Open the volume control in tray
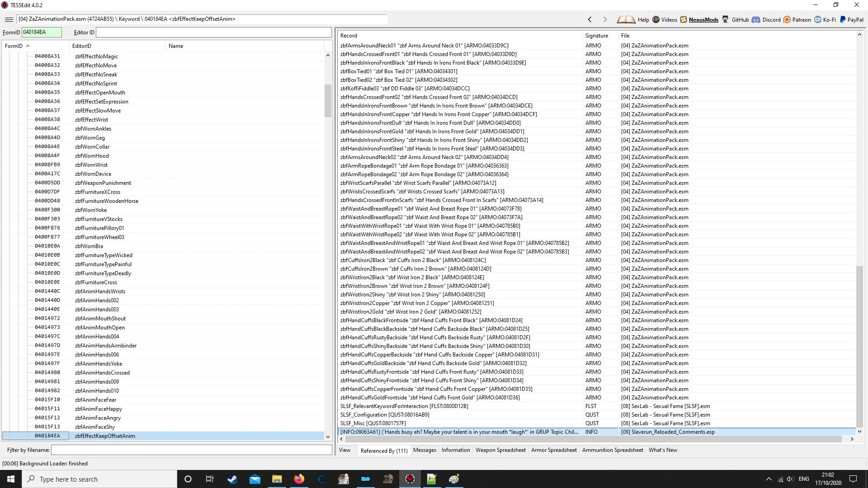Screen dimensions: 868x488 point(790,479)
